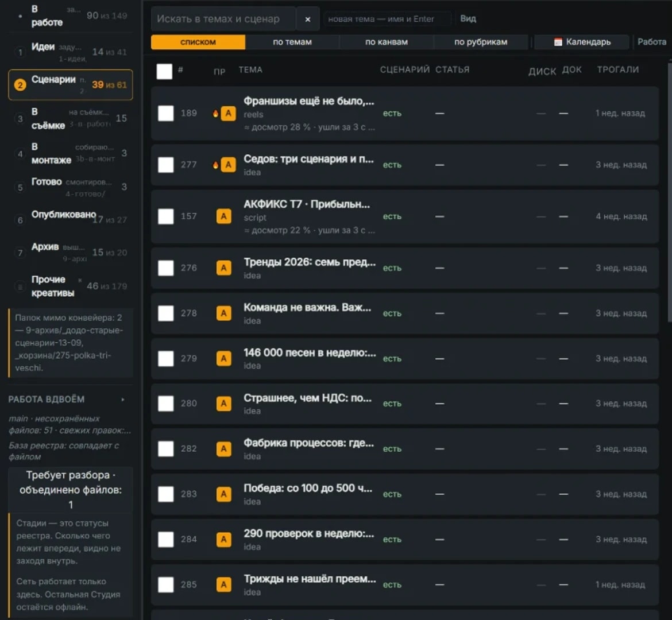Viewport: 672px width, 620px height.
Task: Click the number 2 circle on Сценарии stage
Action: click(20, 85)
